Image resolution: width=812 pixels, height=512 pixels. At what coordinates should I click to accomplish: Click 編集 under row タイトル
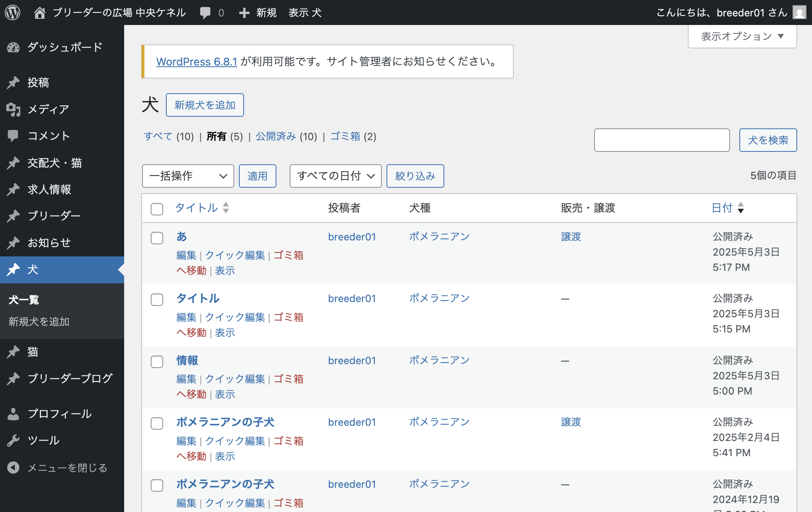tap(186, 317)
